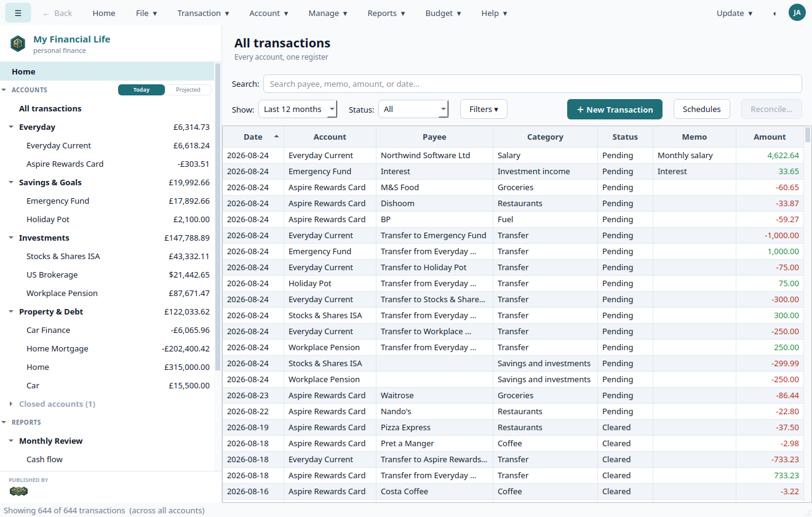Switch balances to Today view

pos(141,90)
